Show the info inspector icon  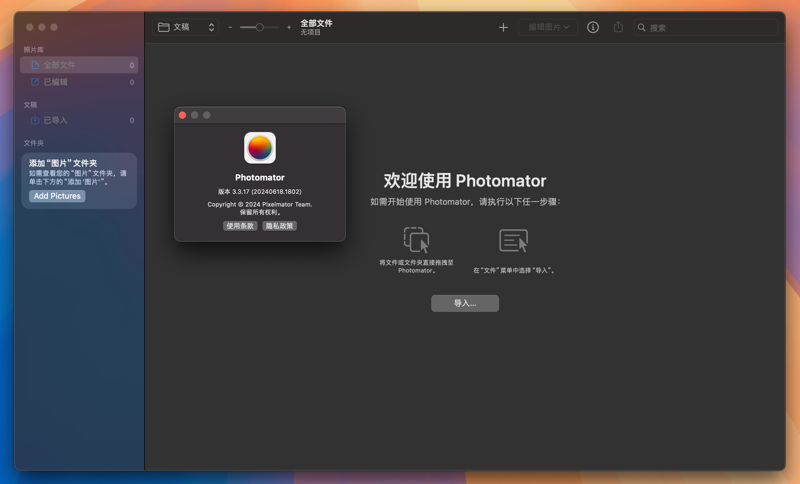592,28
